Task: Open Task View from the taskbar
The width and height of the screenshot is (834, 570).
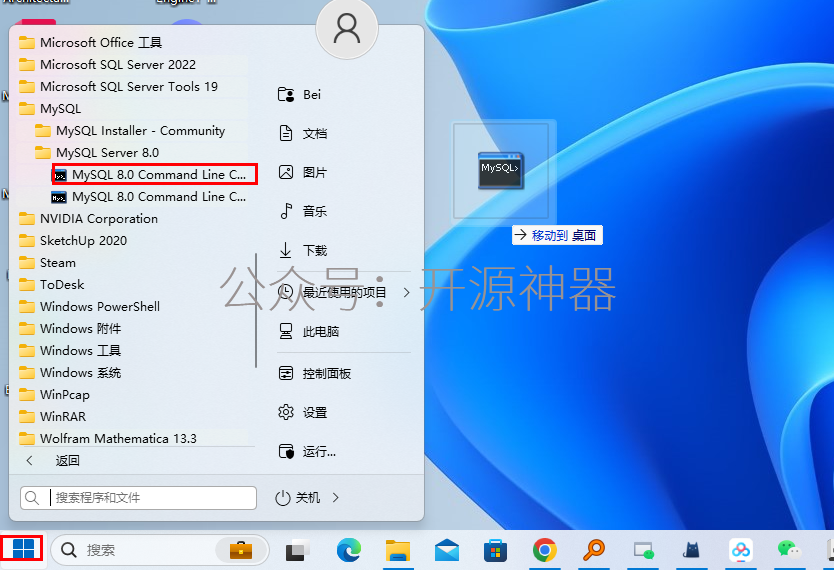Action: 297,550
